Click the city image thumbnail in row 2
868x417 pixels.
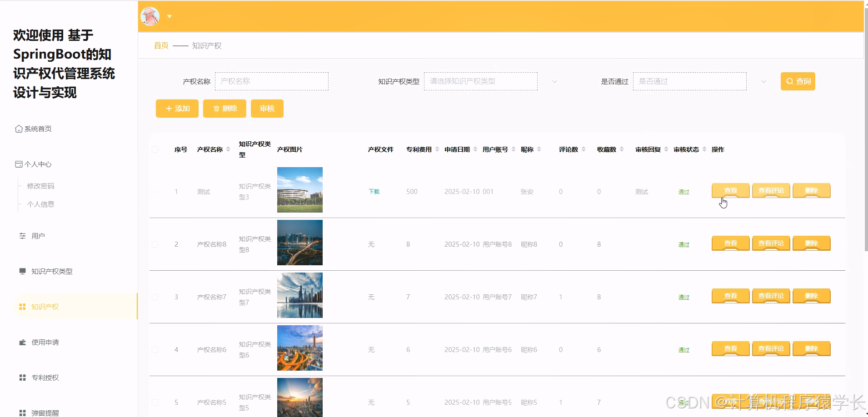click(299, 242)
